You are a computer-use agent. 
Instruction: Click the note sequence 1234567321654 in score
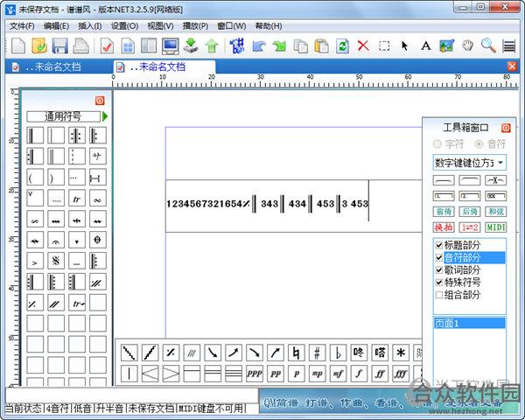click(204, 204)
